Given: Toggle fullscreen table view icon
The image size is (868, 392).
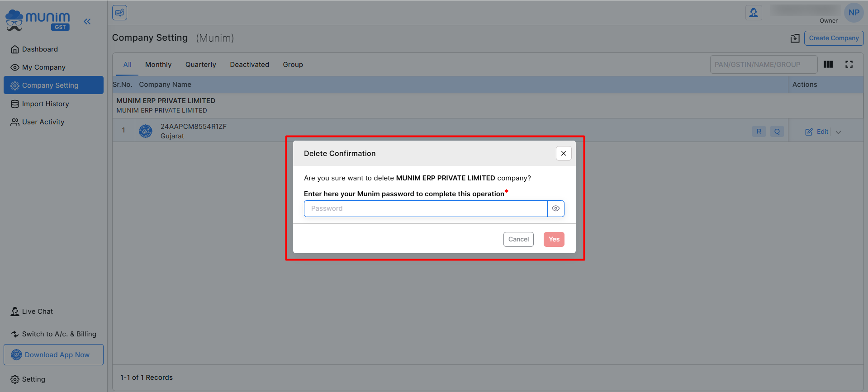Looking at the screenshot, I should tap(849, 65).
